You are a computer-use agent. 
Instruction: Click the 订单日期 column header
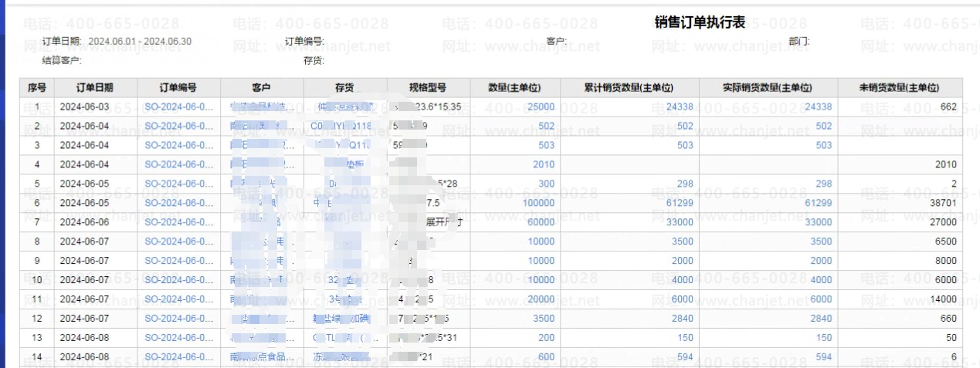pos(95,87)
